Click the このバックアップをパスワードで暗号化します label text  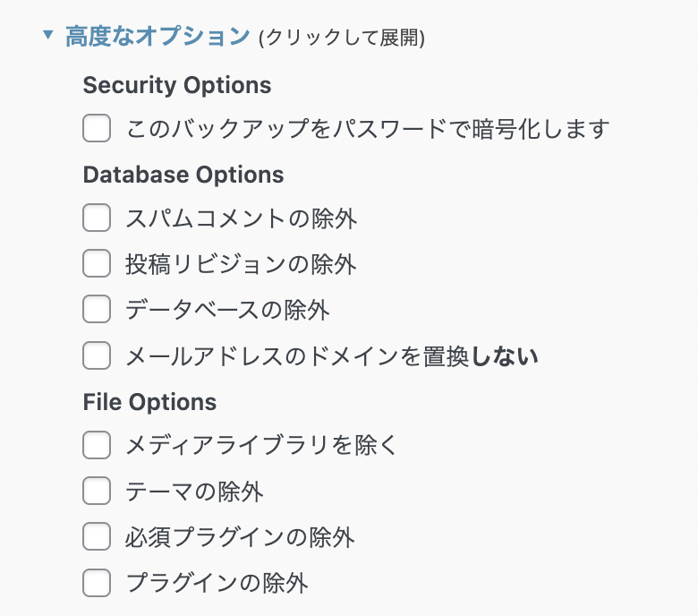pos(367,128)
